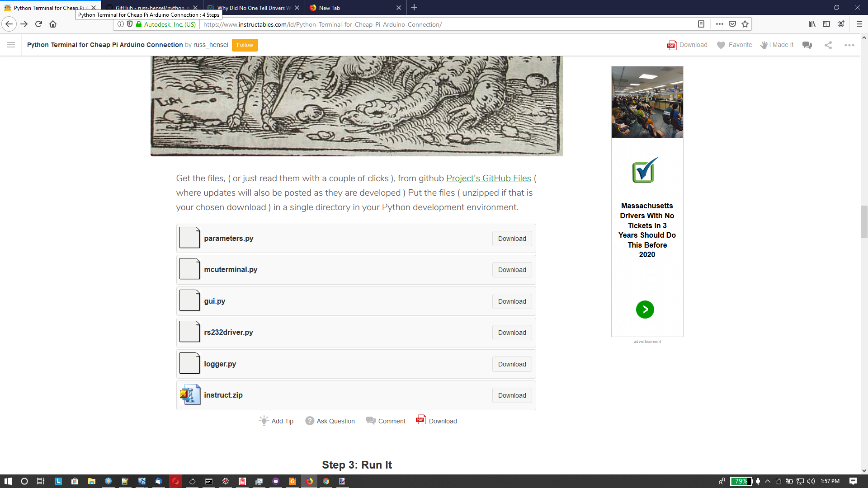Click the page vertical scrollbar thumb

click(864, 221)
